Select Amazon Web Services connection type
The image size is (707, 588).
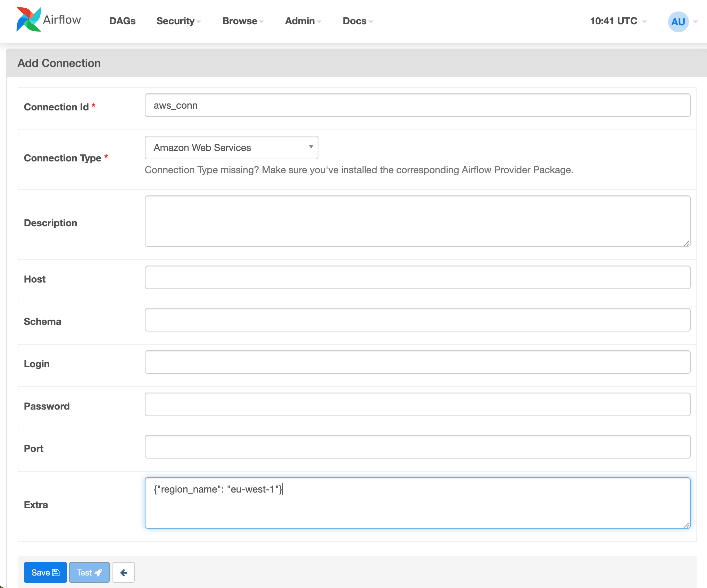[231, 148]
